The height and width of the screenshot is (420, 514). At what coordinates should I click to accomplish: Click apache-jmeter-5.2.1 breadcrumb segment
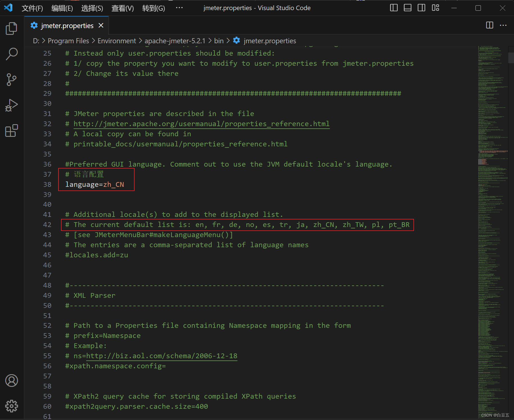pos(175,41)
